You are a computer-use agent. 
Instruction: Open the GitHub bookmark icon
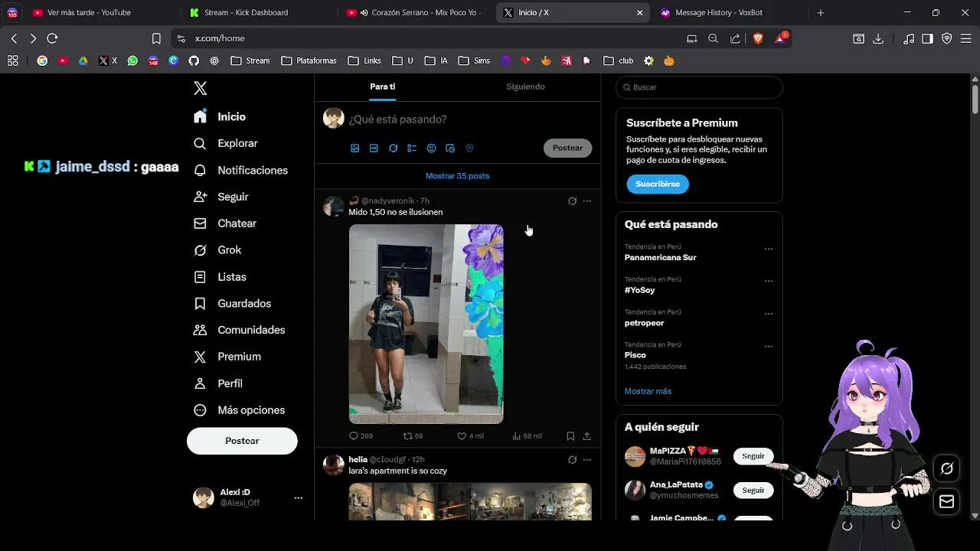pyautogui.click(x=194, y=60)
